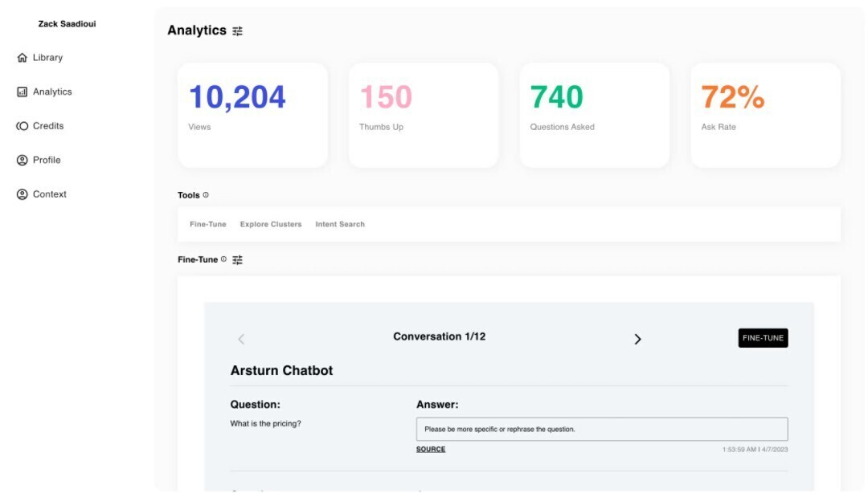Click the Zack Saadioui account name

(67, 24)
